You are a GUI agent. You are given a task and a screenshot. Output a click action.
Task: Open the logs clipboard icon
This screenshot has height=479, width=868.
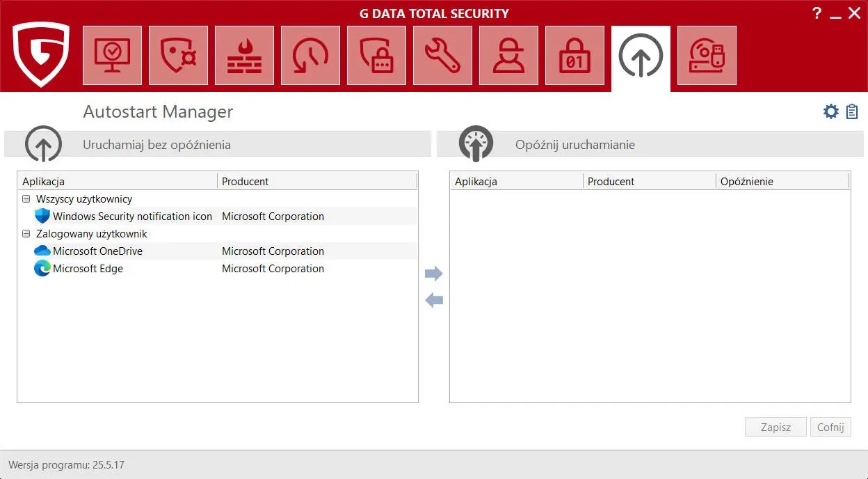(852, 111)
